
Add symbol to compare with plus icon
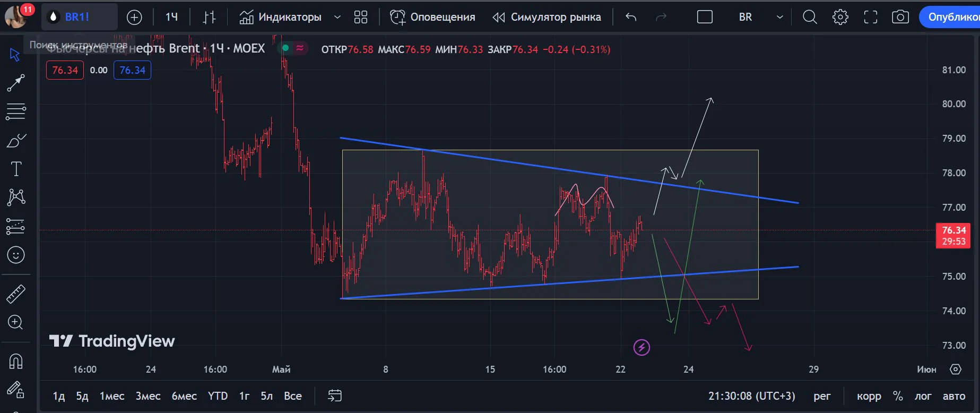pyautogui.click(x=134, y=18)
